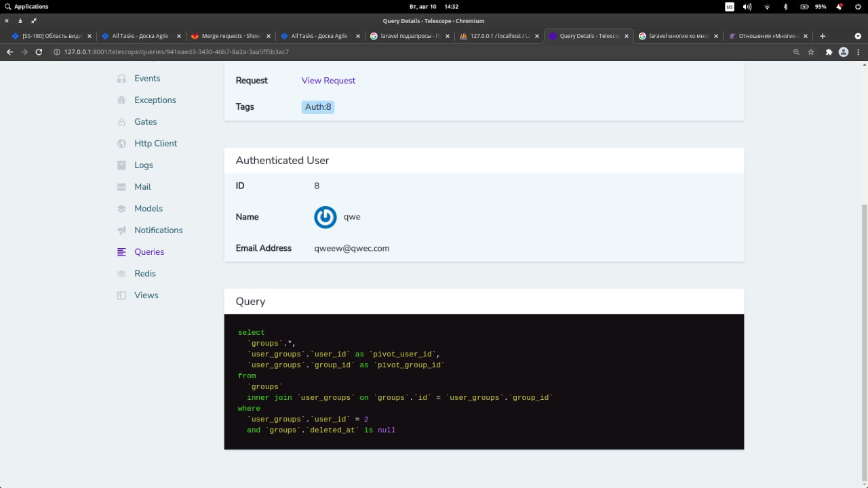Open the Wi-Fi network indicator
This screenshot has height=488, width=868.
click(767, 7)
